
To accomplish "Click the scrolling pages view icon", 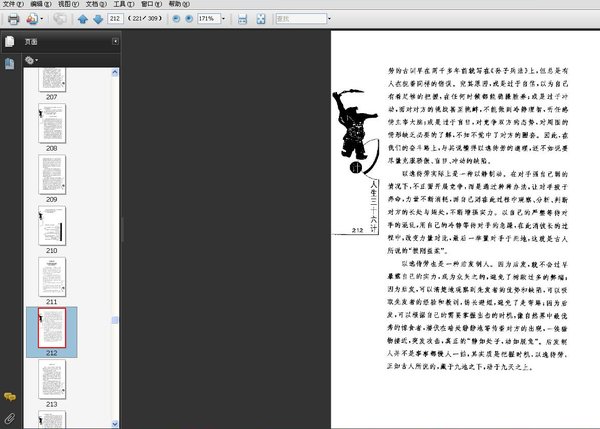I will tap(243, 19).
